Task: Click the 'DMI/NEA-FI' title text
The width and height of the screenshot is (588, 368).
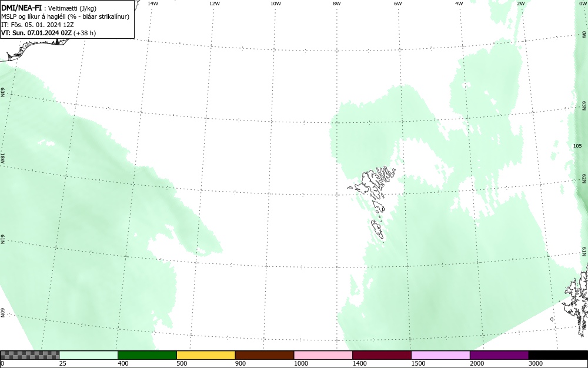Action: (x=21, y=8)
